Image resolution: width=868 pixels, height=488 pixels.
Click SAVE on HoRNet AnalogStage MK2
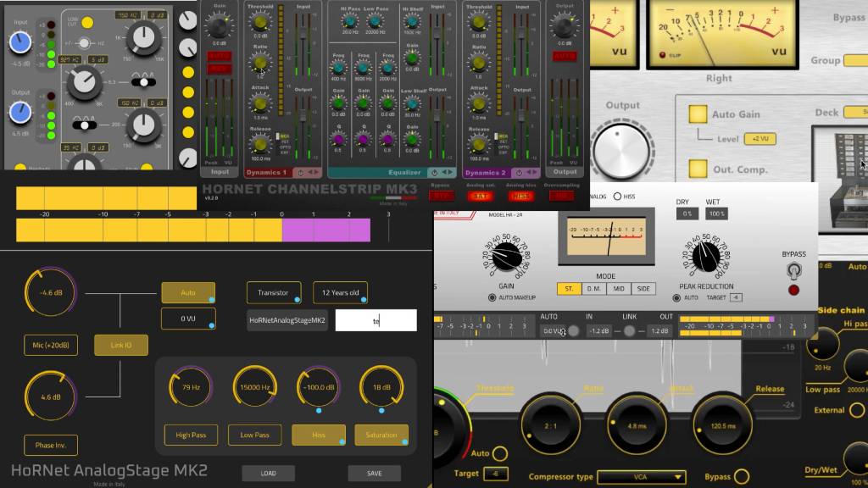pyautogui.click(x=374, y=473)
